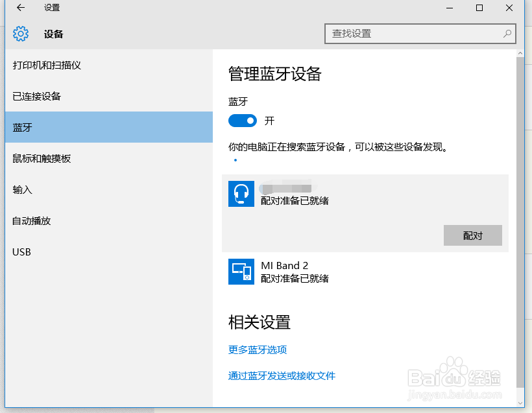Viewport: 532px width, 413px height.
Task: Click 通过蓝牙发送或接收文件 link
Action: click(282, 376)
